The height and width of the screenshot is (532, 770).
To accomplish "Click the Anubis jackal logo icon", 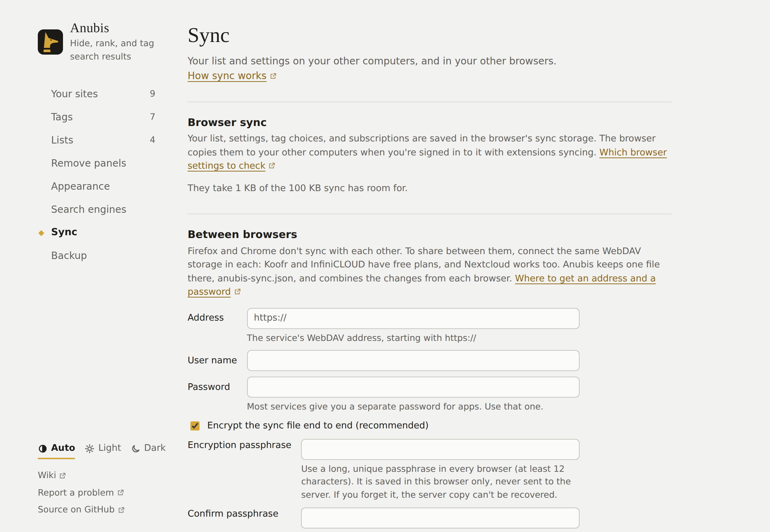I will point(50,42).
